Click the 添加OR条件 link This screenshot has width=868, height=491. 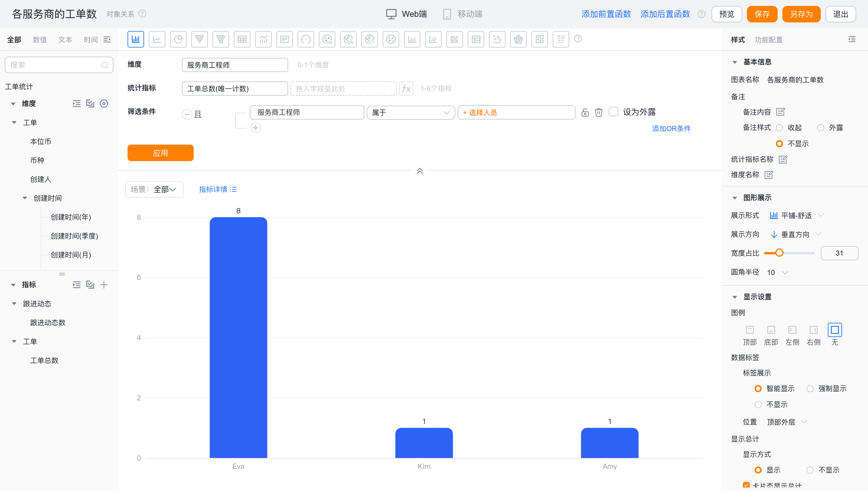671,128
